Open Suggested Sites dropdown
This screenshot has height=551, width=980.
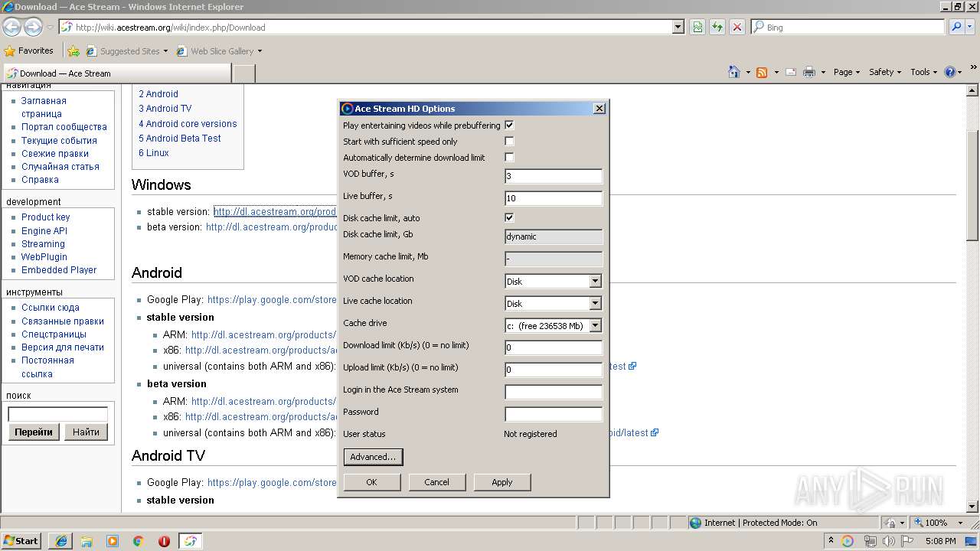(126, 51)
